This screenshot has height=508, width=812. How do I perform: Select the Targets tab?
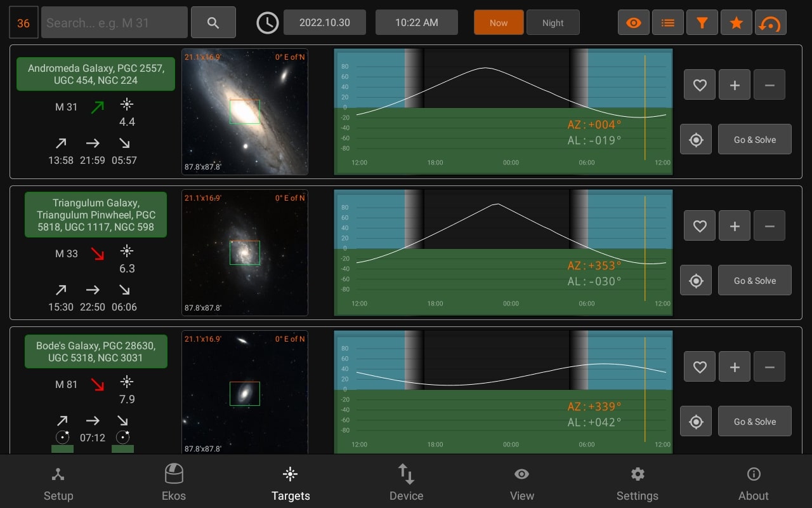click(x=291, y=483)
